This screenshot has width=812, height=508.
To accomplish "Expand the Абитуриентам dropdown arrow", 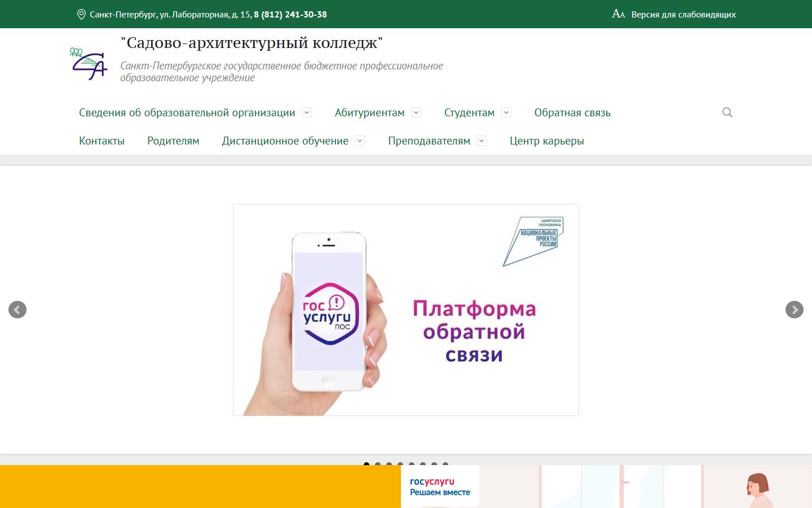I will click(416, 112).
